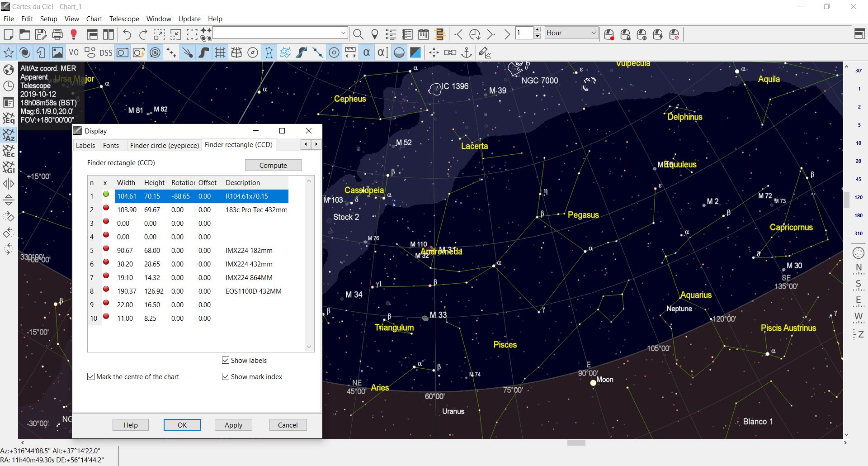The height and width of the screenshot is (466, 868).
Task: Toggle the coordinate grid icon
Action: (220, 53)
